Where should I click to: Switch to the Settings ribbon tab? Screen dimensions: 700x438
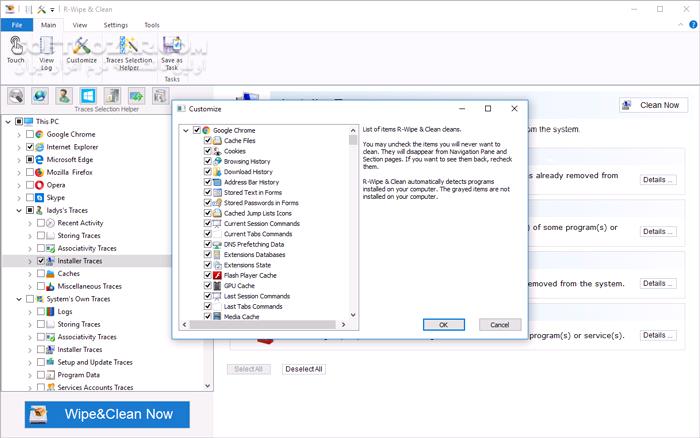click(x=115, y=24)
